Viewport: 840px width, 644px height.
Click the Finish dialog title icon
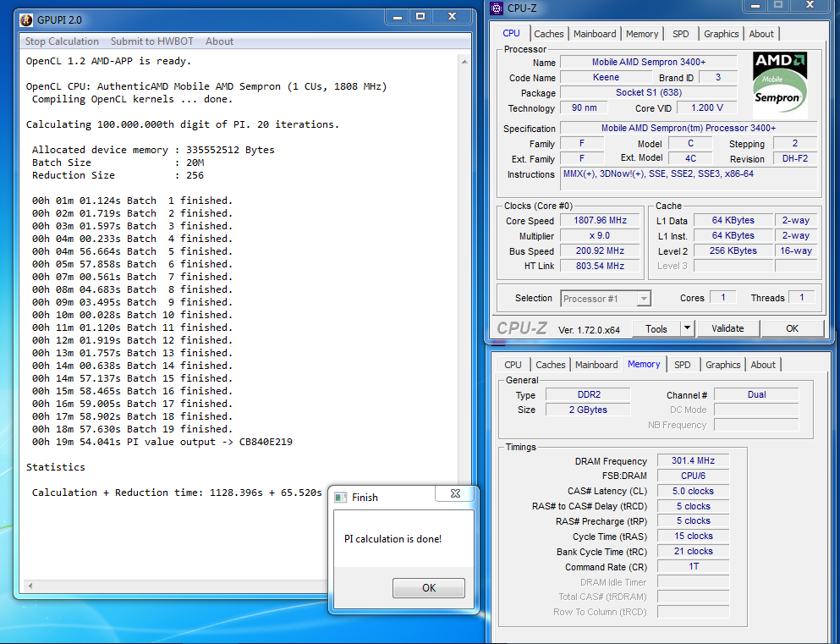[x=341, y=498]
